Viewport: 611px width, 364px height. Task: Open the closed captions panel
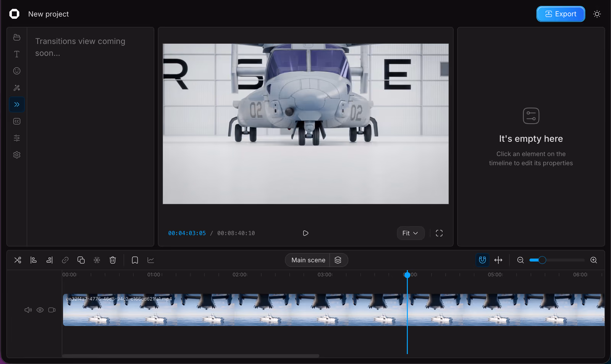pyautogui.click(x=17, y=121)
